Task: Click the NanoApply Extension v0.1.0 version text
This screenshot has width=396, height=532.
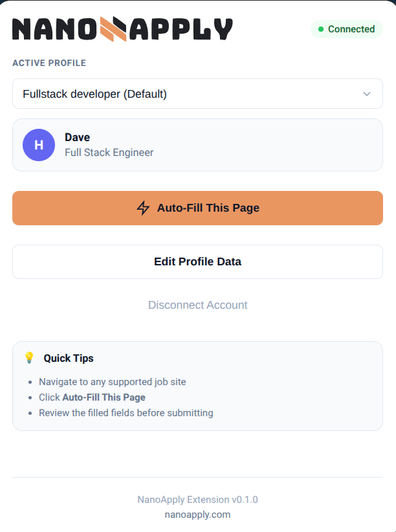Action: 197,500
